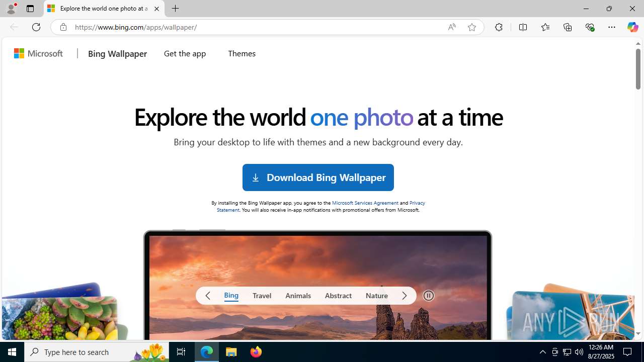Open the Themes menu item
Screen dimensions: 644x362
point(242,53)
